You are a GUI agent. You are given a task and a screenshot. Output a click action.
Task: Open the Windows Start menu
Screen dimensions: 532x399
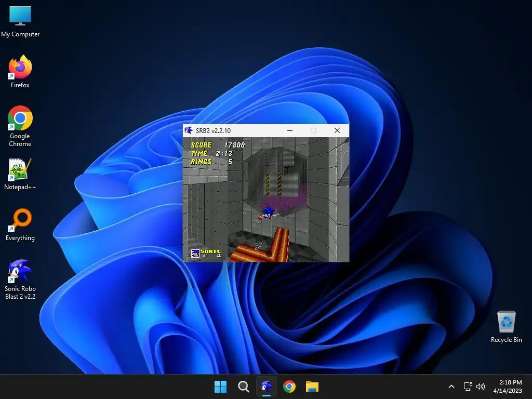click(x=220, y=387)
